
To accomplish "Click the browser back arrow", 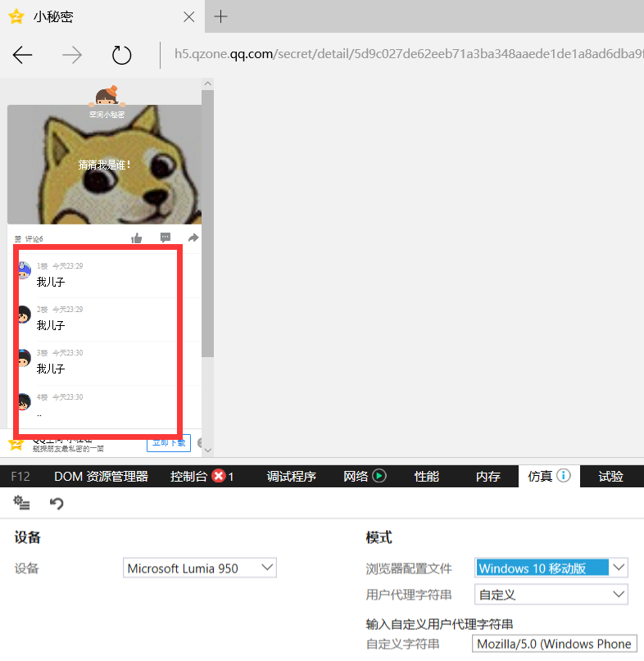I will (x=23, y=56).
